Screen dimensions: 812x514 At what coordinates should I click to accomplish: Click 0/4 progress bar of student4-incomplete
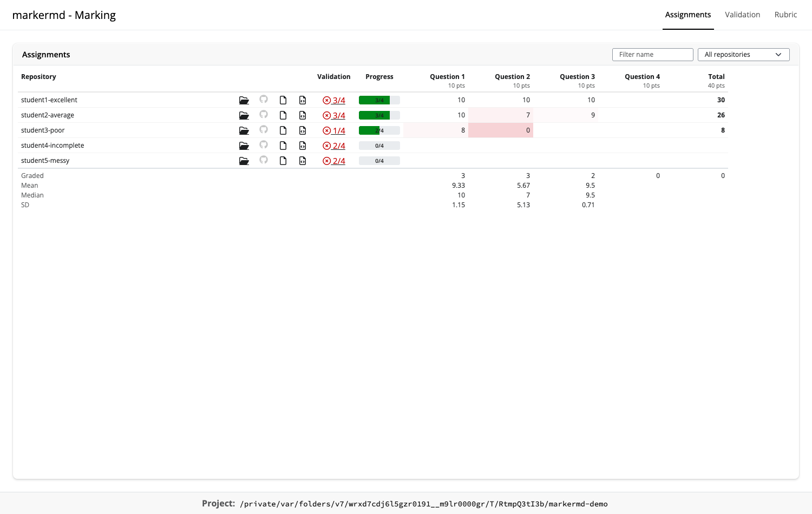tap(379, 146)
